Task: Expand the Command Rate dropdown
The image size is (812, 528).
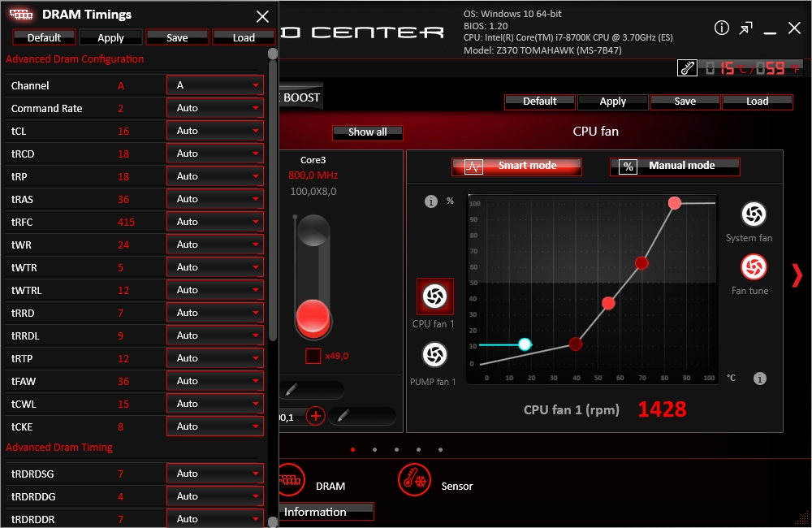Action: (x=215, y=108)
